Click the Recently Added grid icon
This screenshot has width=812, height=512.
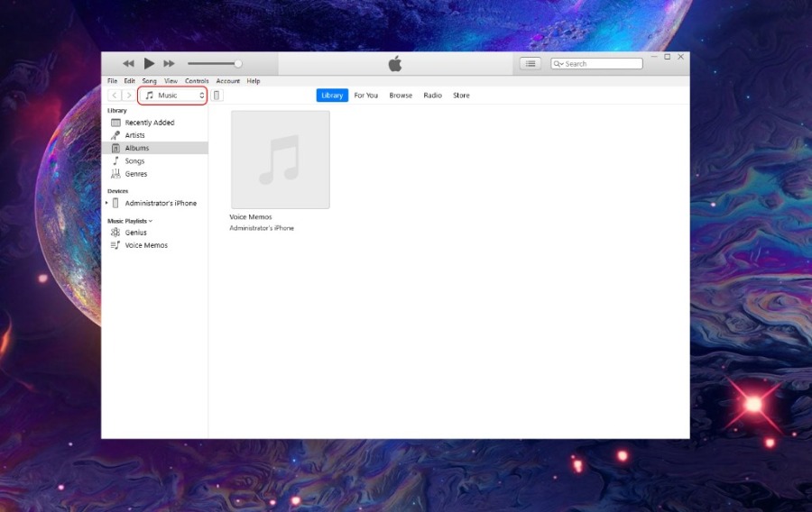click(116, 123)
